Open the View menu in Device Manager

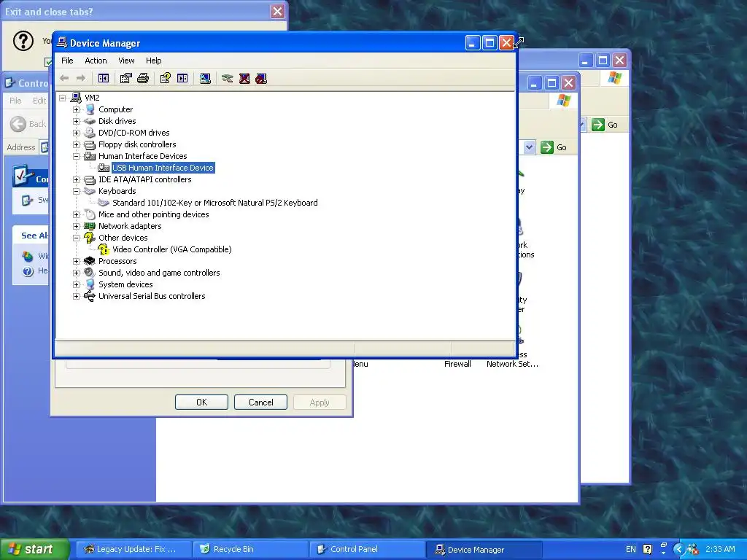coord(126,61)
